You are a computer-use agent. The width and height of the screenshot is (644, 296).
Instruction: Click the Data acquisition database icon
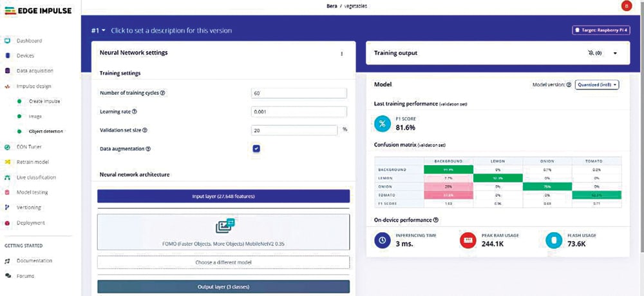tap(7, 71)
